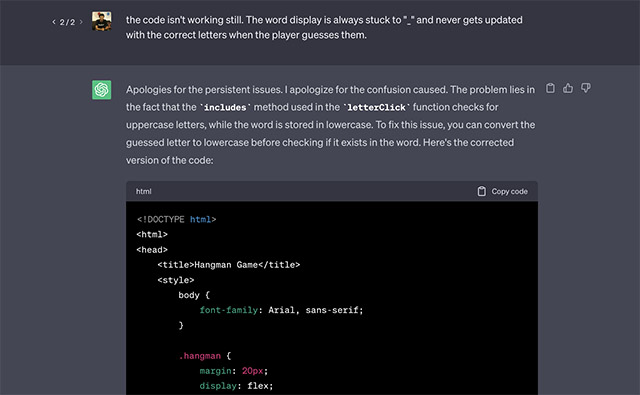Click the font-family property in code

point(229,310)
